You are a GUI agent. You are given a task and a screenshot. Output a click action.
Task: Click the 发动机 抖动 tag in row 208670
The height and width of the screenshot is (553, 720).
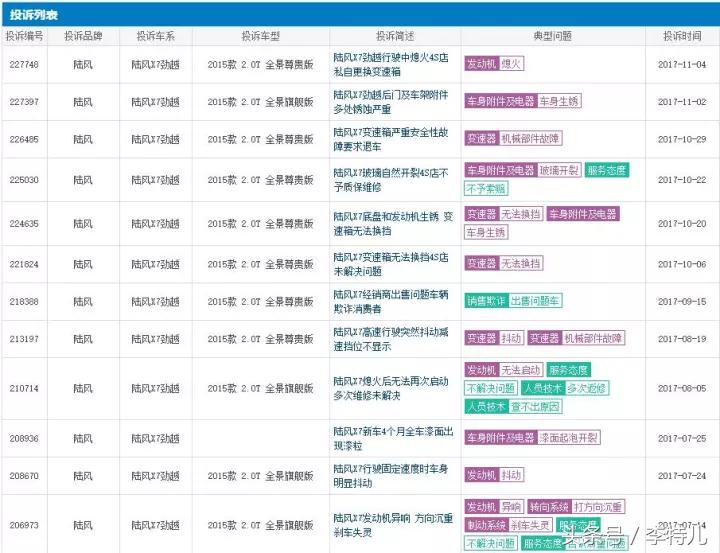tap(494, 475)
